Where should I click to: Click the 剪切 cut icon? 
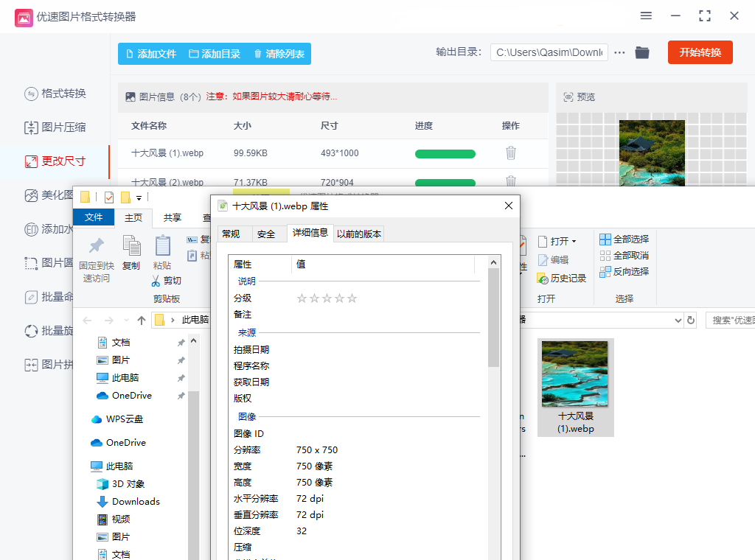tap(158, 281)
